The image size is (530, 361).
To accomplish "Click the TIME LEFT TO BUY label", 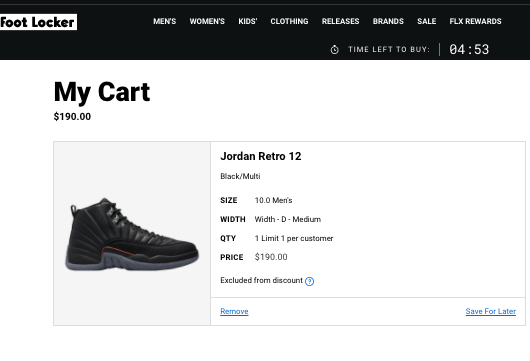I will (x=389, y=50).
